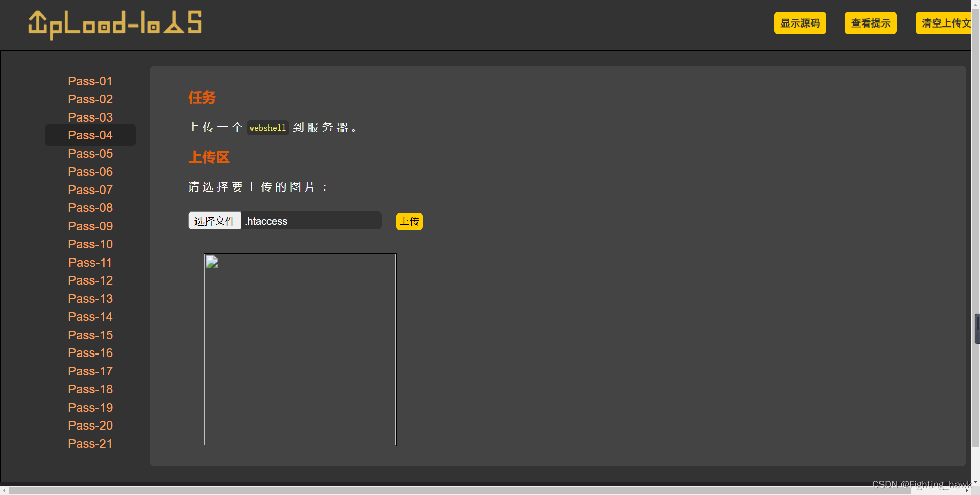Click the 清空上传文件 button
The width and height of the screenshot is (980, 495).
944,23
